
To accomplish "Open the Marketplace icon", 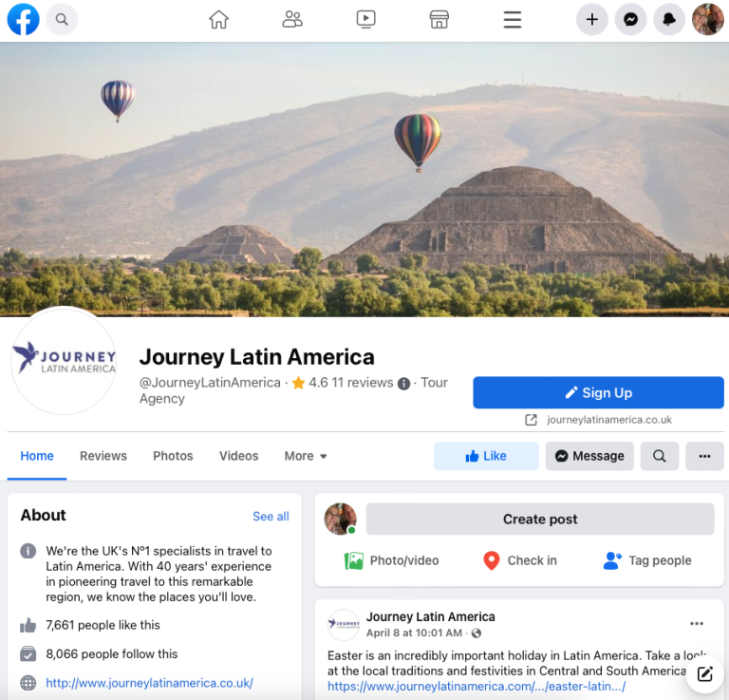I will pyautogui.click(x=439, y=20).
